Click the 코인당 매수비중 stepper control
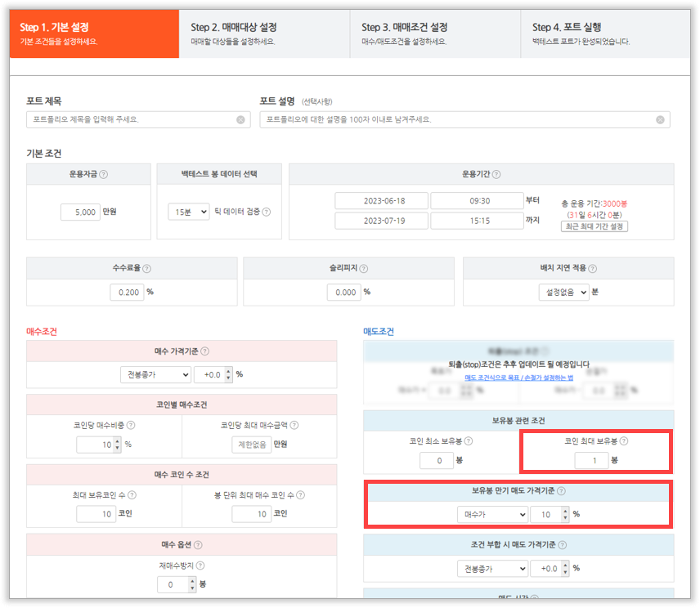Viewport: 700px width, 608px height. click(116, 445)
